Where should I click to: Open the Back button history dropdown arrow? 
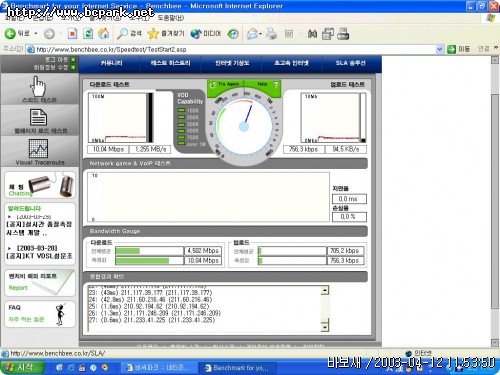click(x=36, y=34)
